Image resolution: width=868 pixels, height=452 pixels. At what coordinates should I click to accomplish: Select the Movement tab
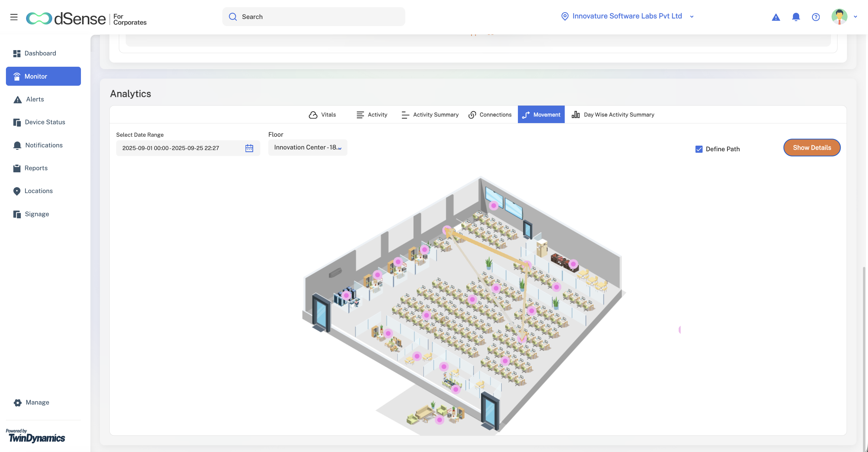pyautogui.click(x=541, y=114)
